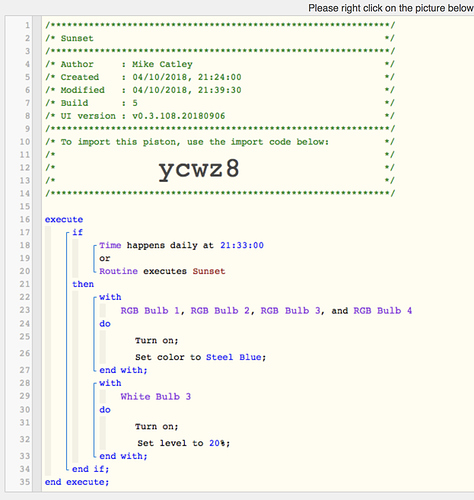Viewport: 474px width, 500px height.
Task: Click RGB Bulb 1 device
Action: 150,311
